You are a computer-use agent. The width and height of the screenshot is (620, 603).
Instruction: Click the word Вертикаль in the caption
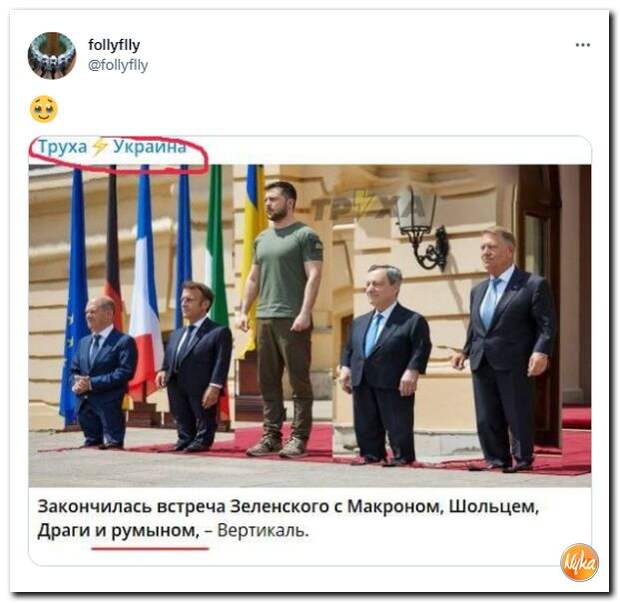pyautogui.click(x=263, y=531)
